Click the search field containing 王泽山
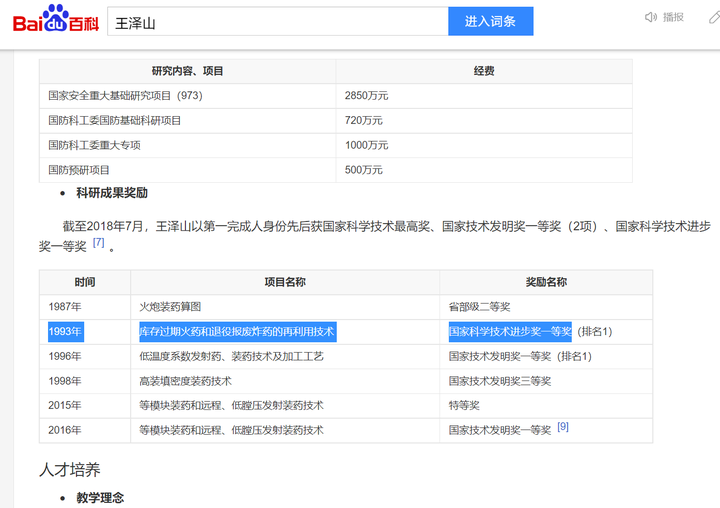The height and width of the screenshot is (508, 720). (278, 22)
